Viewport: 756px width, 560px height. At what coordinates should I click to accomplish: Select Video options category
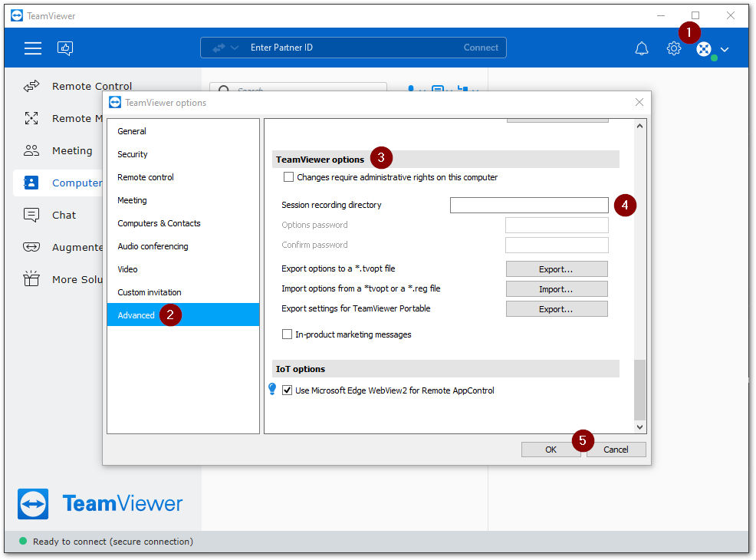coord(183,269)
